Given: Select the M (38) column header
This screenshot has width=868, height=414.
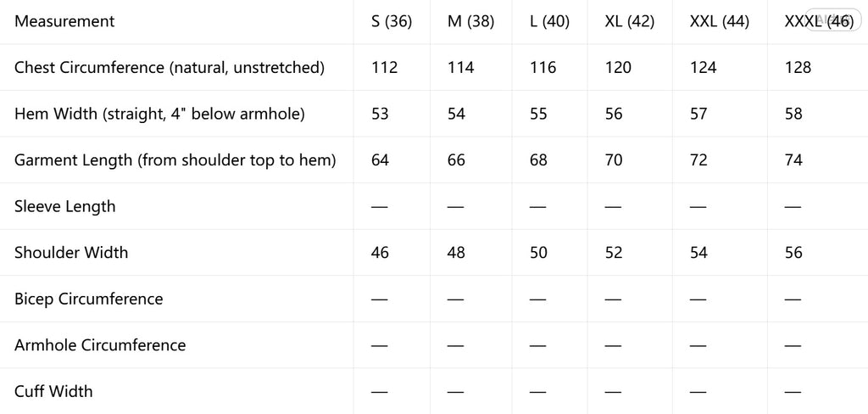Looking at the screenshot, I should 470,21.
